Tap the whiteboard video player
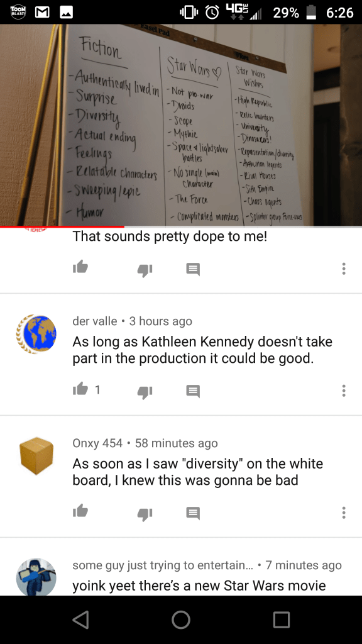362x644 pixels. tap(181, 125)
